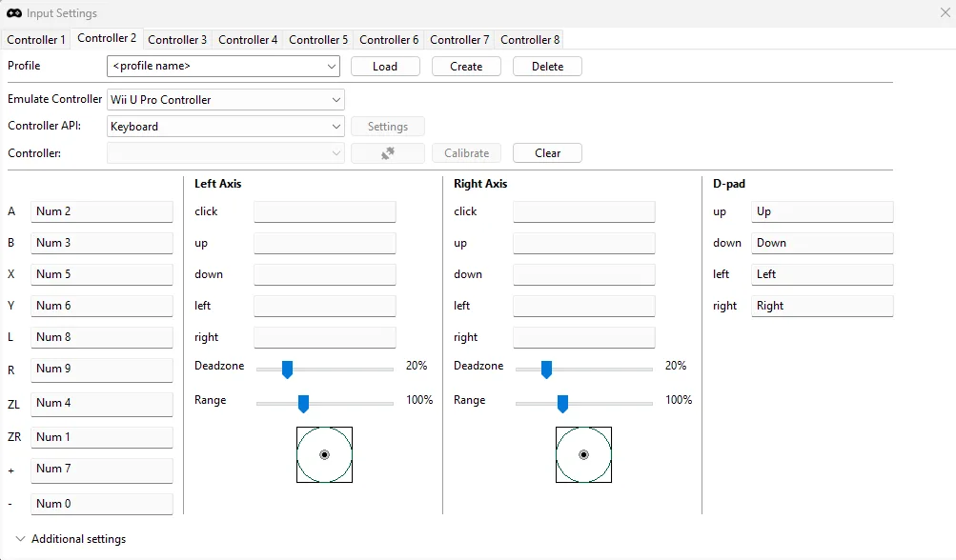
Task: Click the Create profile button
Action: pyautogui.click(x=466, y=67)
